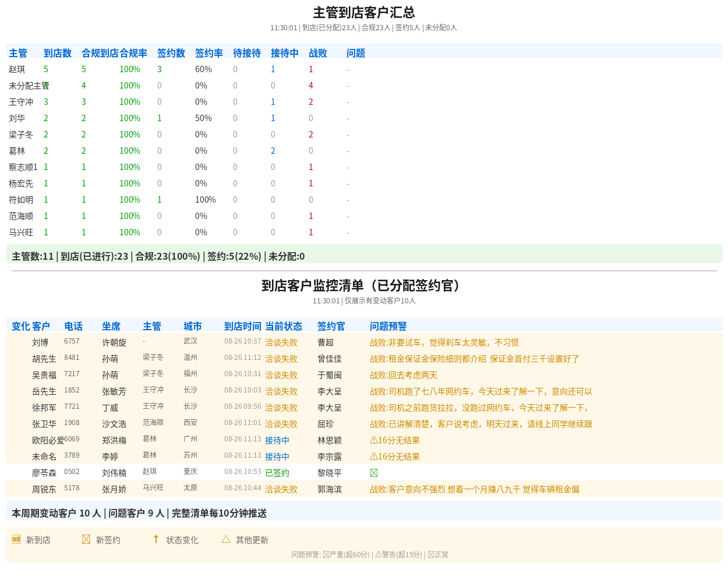Sort by the 签约率 column header
Viewport: 728px width, 587px height.
click(x=209, y=53)
